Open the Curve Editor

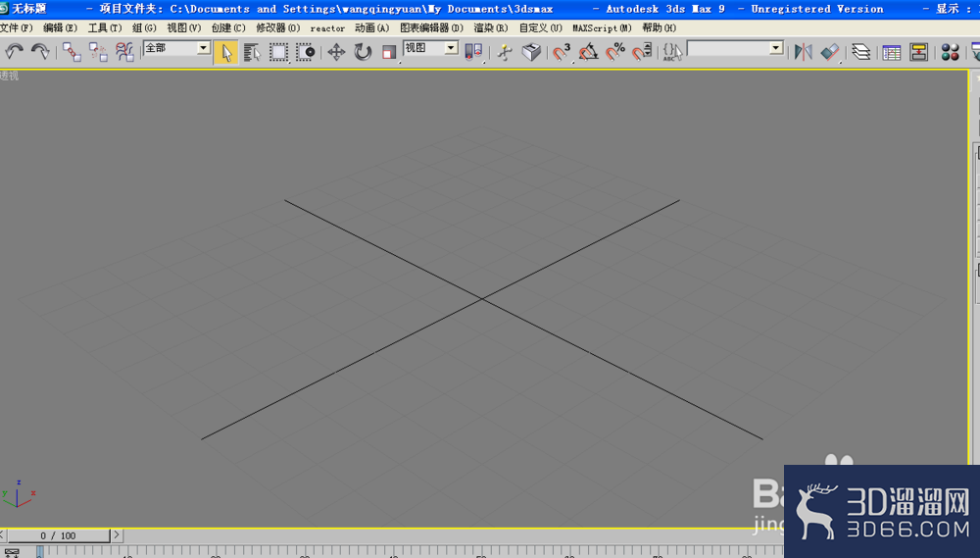pyautogui.click(x=891, y=52)
